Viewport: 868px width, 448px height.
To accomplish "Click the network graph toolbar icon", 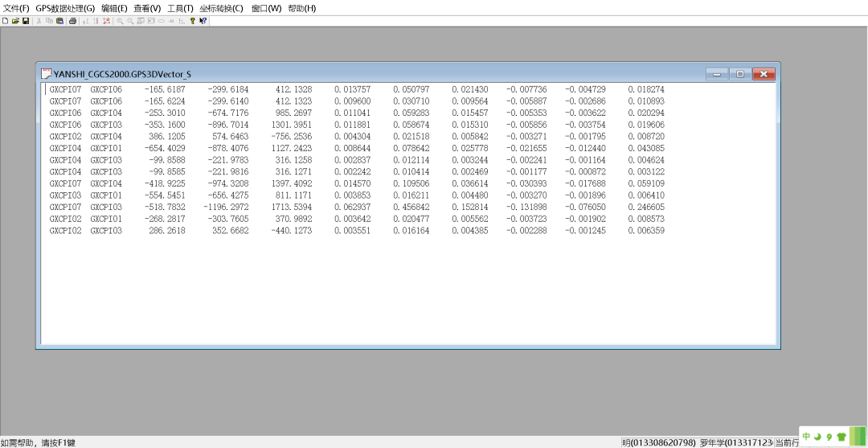I will point(106,21).
